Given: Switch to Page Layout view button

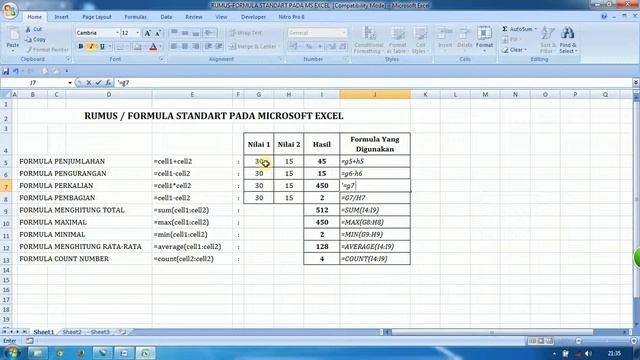Looking at the screenshot, I should point(541,340).
